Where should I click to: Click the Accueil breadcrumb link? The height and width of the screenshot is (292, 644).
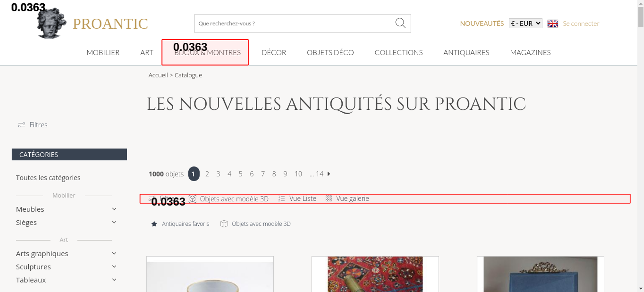(158, 75)
